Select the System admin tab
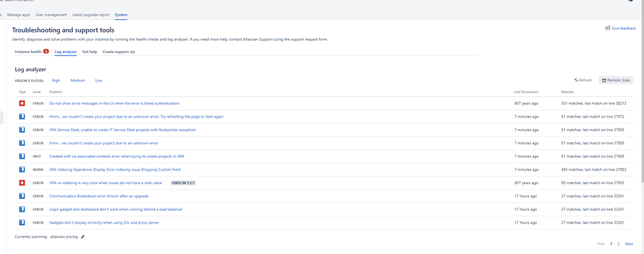644x254 pixels. coord(121,15)
